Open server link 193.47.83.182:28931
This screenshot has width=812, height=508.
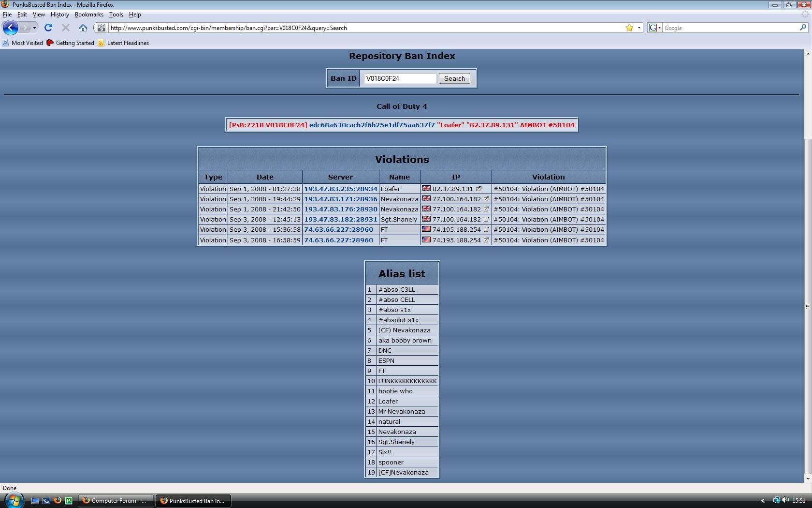point(340,219)
